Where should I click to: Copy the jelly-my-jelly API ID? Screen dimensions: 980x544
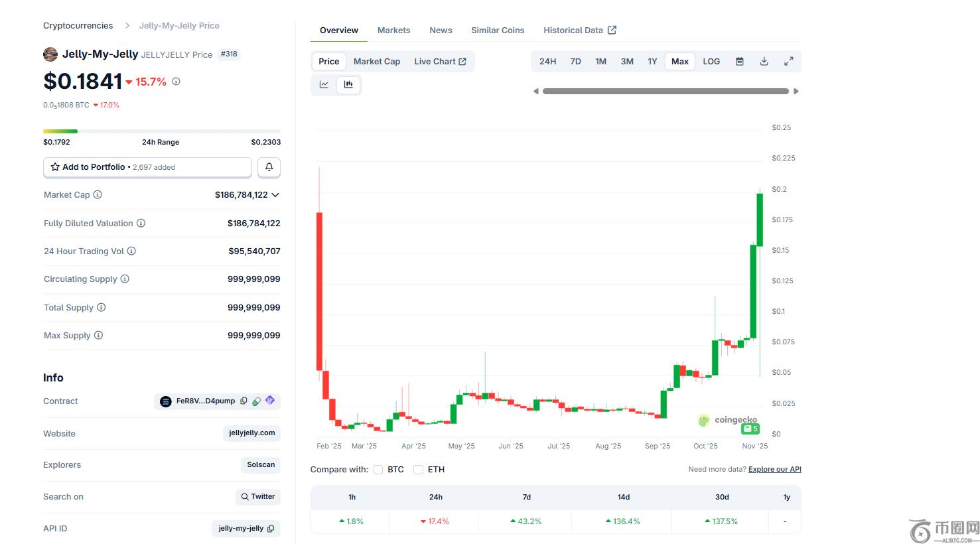[x=271, y=529]
